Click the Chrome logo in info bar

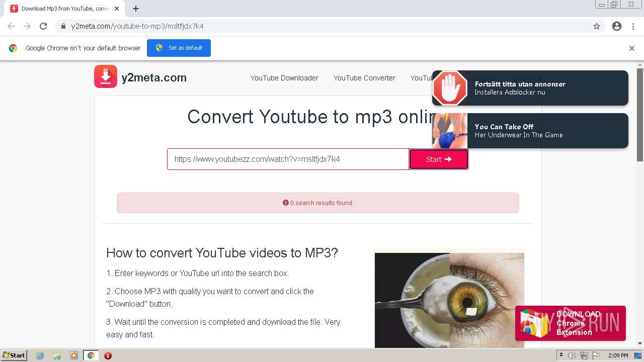(13, 48)
